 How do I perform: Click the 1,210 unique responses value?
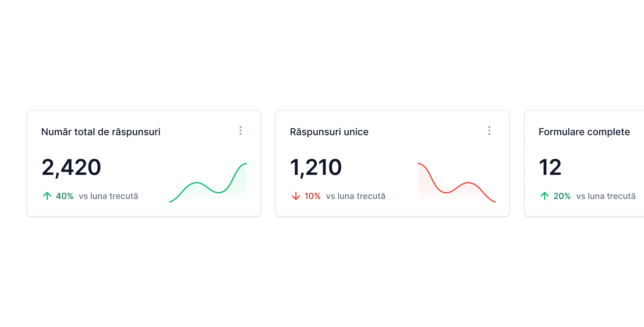tap(316, 167)
